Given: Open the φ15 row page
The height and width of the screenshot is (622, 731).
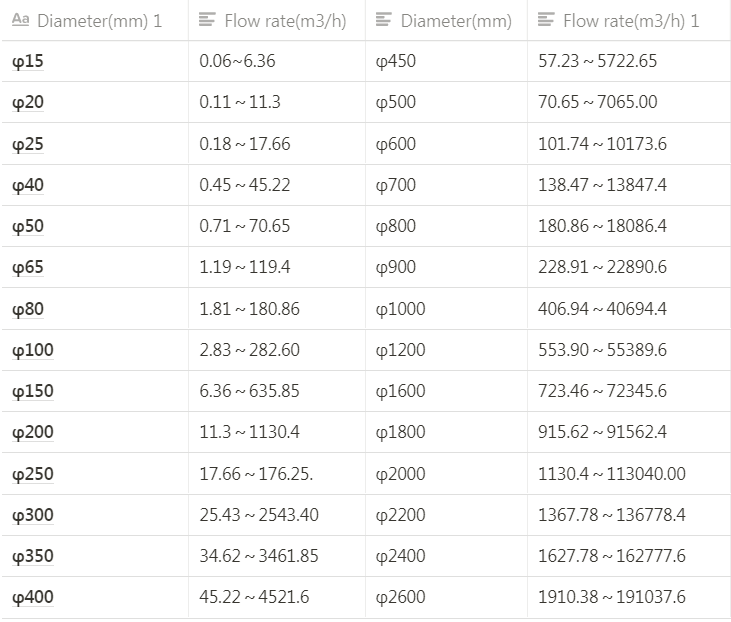Looking at the screenshot, I should click(x=28, y=62).
